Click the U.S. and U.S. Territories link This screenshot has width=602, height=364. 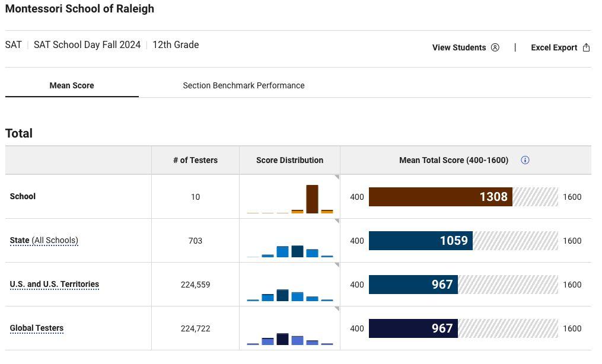(54, 284)
